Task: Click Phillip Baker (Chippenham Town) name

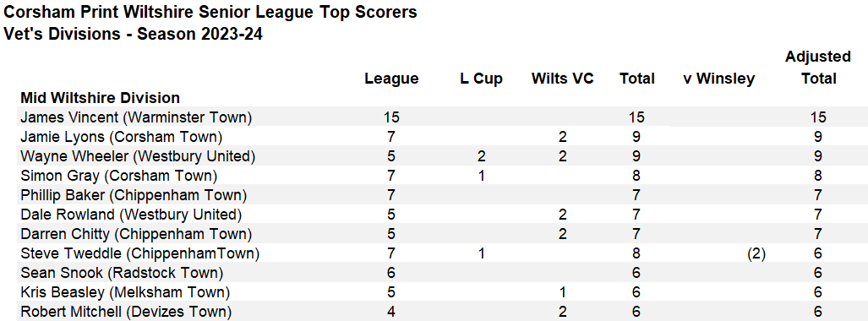Action: [x=134, y=195]
